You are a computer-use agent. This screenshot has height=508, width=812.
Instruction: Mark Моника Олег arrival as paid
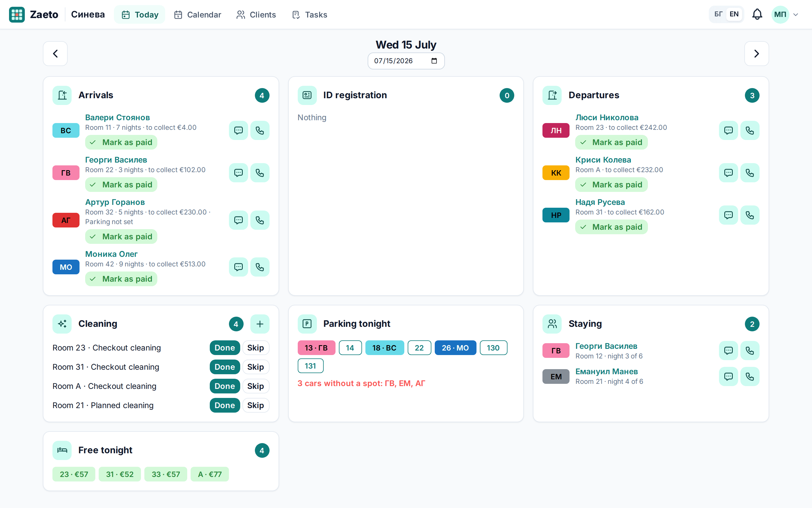[121, 279]
